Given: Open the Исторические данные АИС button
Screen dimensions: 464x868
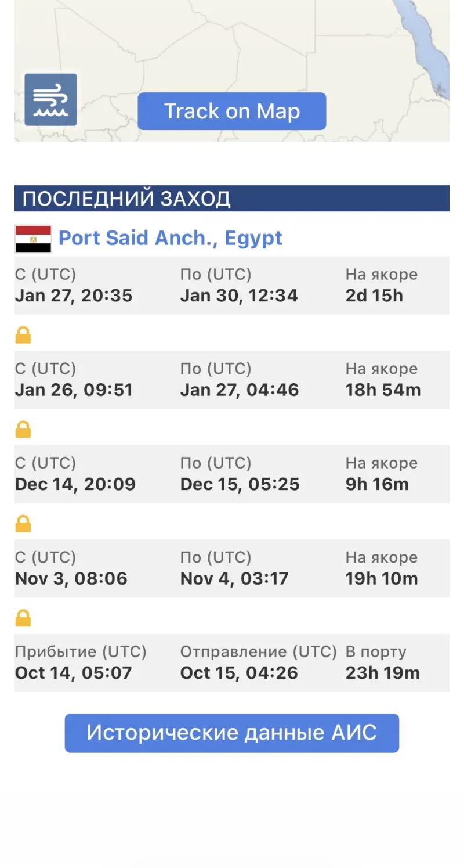Looking at the screenshot, I should 231,733.
